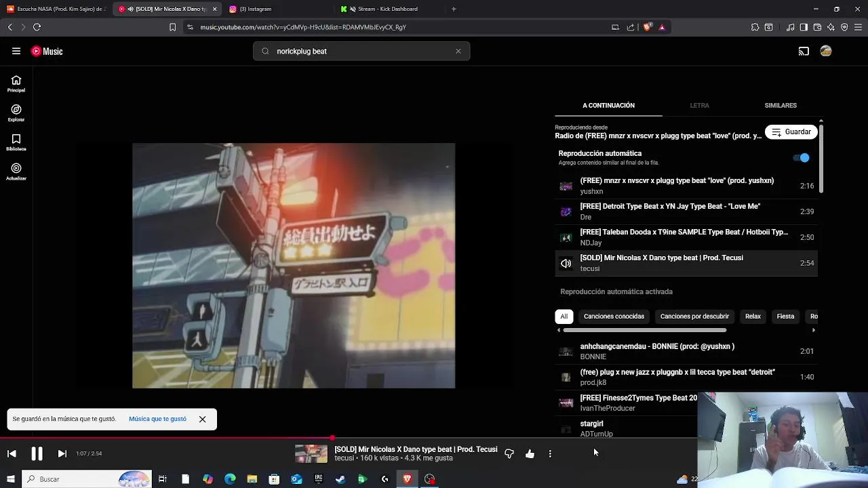Screen dimensions: 868x488
Task: Close the current YouTube Music tab
Action: tap(215, 9)
